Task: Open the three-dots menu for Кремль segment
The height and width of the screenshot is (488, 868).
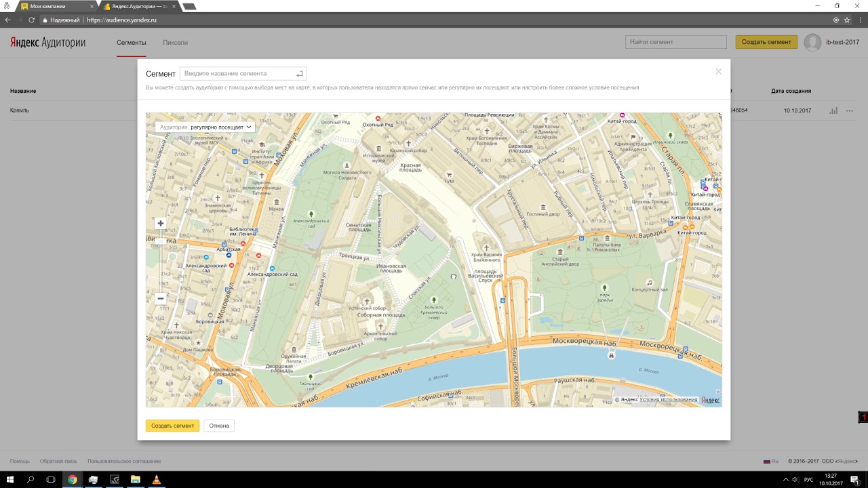Action: [850, 110]
